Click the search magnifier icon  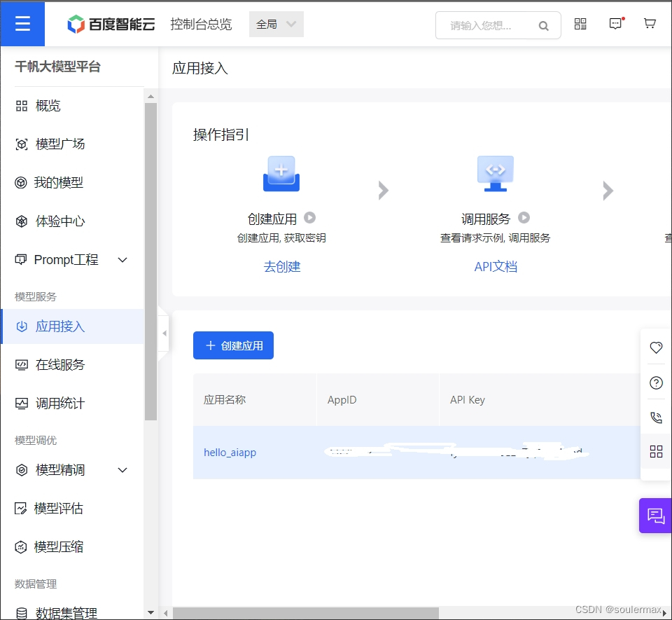(x=543, y=26)
